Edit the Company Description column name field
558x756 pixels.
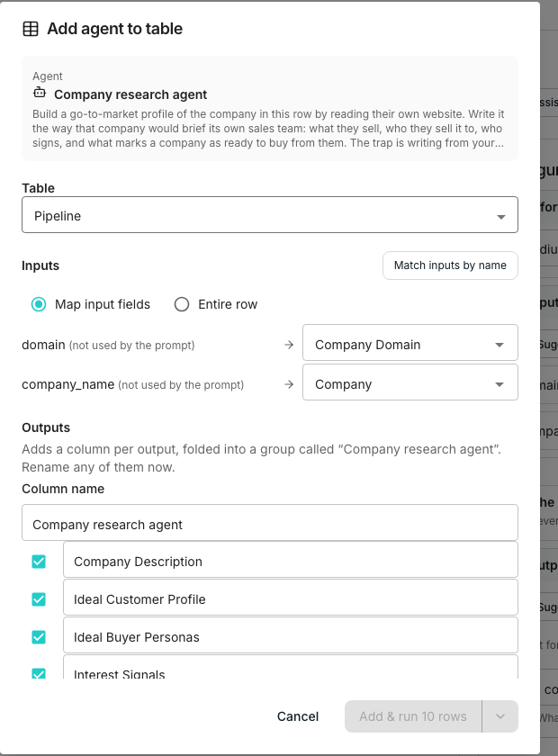pos(291,559)
